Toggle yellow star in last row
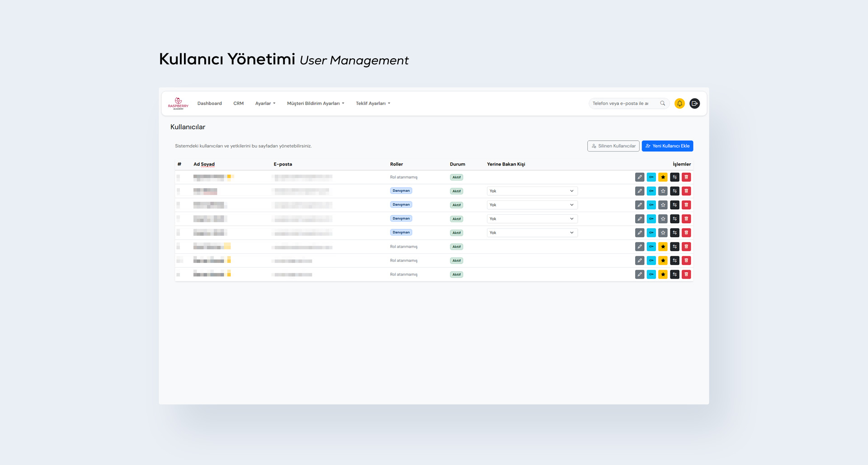The width and height of the screenshot is (868, 465). tap(663, 275)
